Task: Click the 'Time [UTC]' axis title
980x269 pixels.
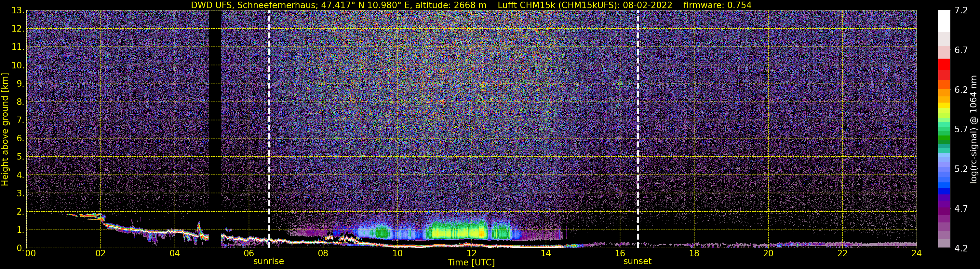Action: pos(471,262)
